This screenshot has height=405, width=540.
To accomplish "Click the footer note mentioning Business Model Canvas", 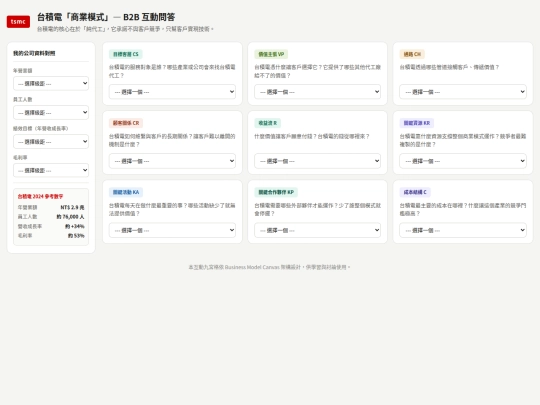I will click(x=269, y=267).
